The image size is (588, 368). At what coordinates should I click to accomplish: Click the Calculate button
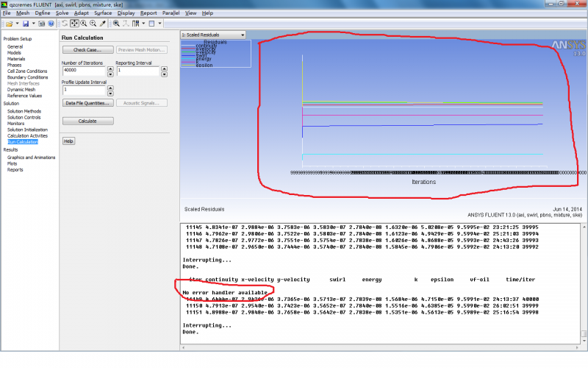87,121
